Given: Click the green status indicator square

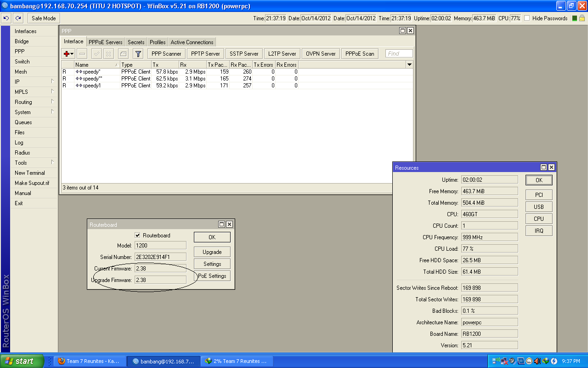Looking at the screenshot, I should tap(574, 18).
